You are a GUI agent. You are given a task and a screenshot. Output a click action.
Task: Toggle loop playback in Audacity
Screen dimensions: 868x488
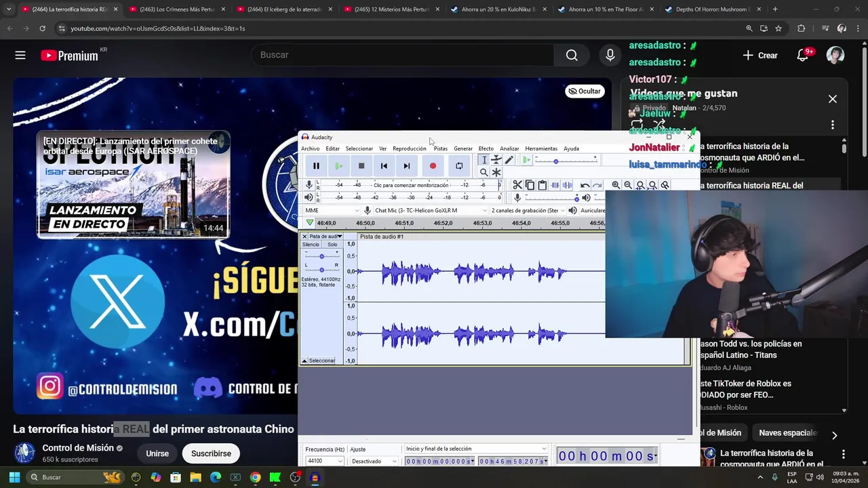click(x=459, y=166)
